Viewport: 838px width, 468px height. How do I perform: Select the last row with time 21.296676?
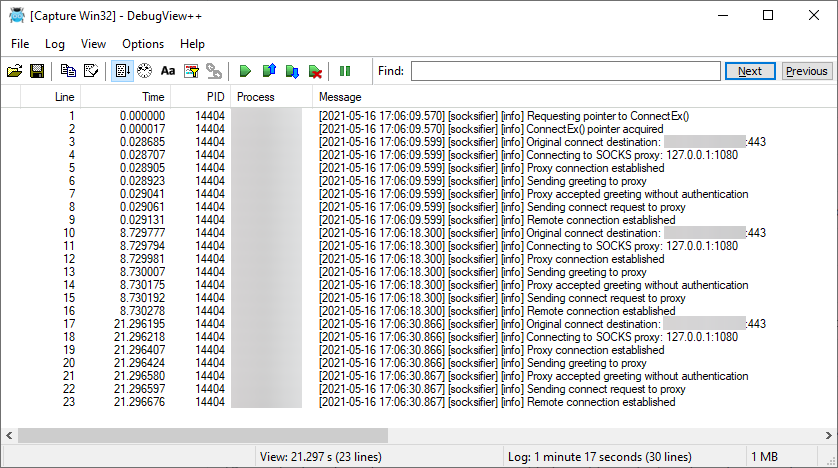tap(418, 402)
